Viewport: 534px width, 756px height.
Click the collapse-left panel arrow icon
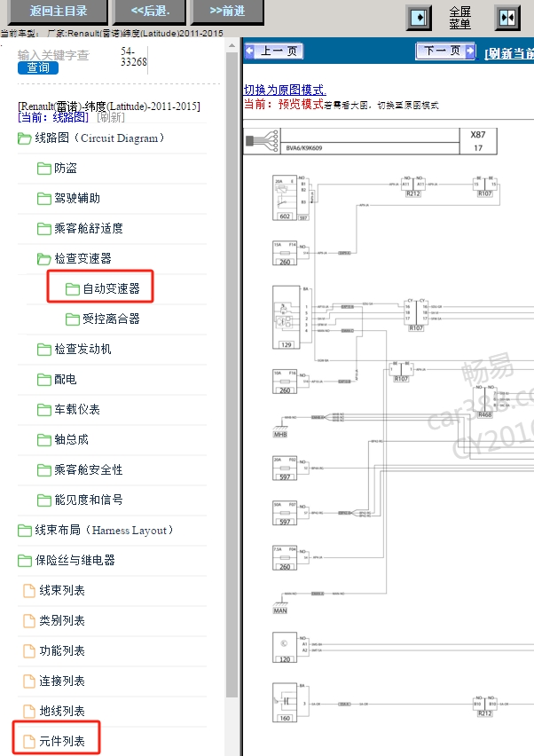(x=419, y=18)
